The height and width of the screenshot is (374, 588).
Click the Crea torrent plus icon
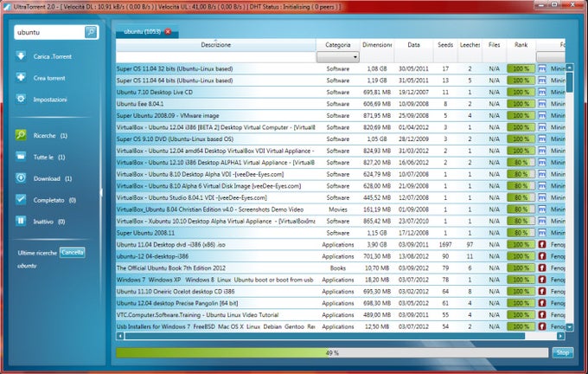point(21,77)
